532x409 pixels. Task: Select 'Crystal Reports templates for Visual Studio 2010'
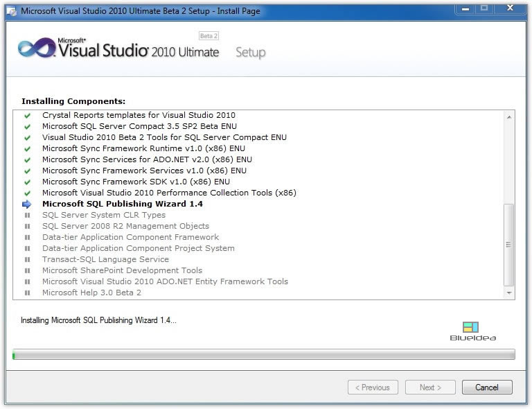(139, 115)
